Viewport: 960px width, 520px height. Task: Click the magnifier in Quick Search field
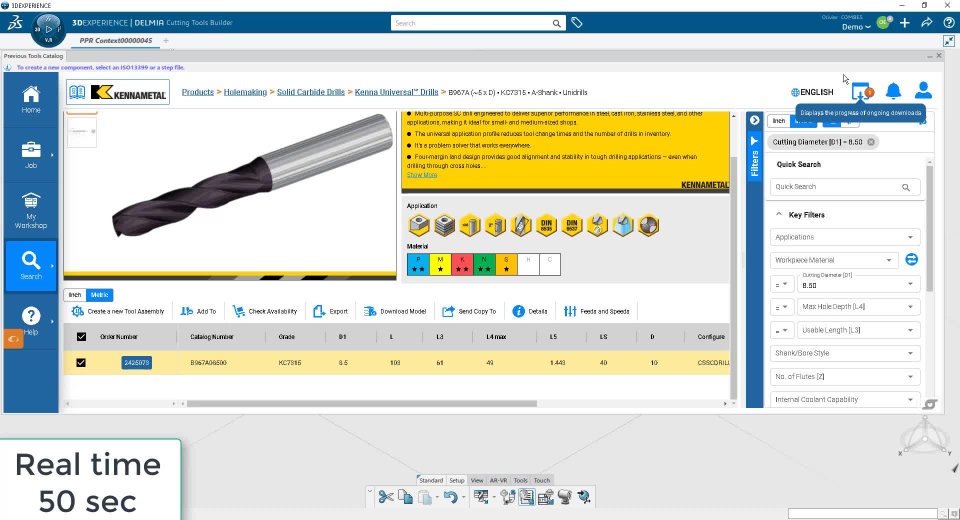(x=906, y=187)
